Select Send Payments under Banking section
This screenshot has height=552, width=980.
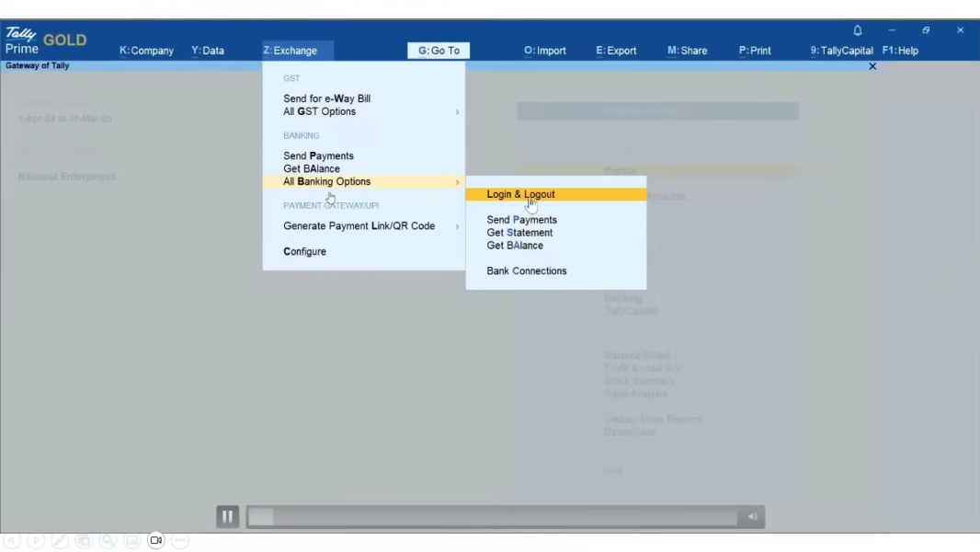[318, 155]
